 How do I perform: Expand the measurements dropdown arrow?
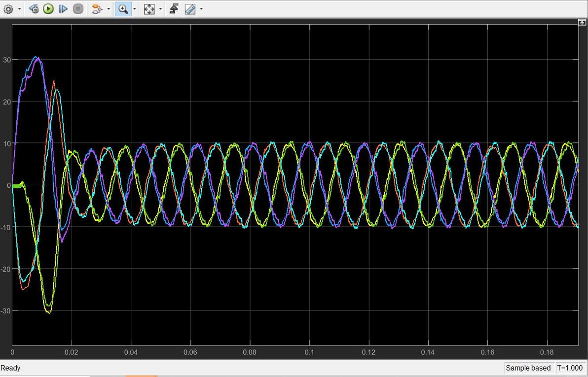[201, 9]
